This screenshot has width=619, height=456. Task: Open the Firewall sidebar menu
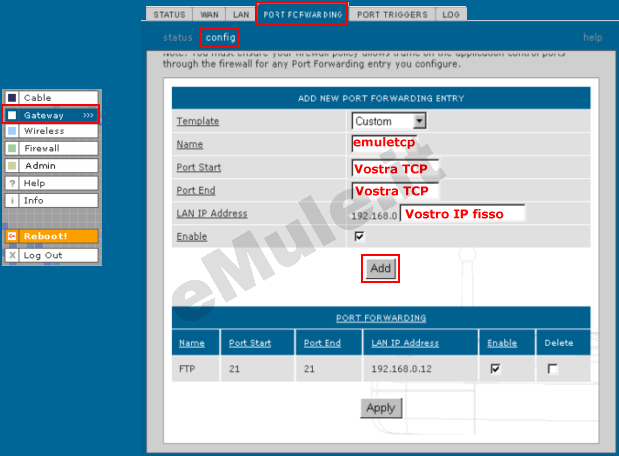click(51, 148)
